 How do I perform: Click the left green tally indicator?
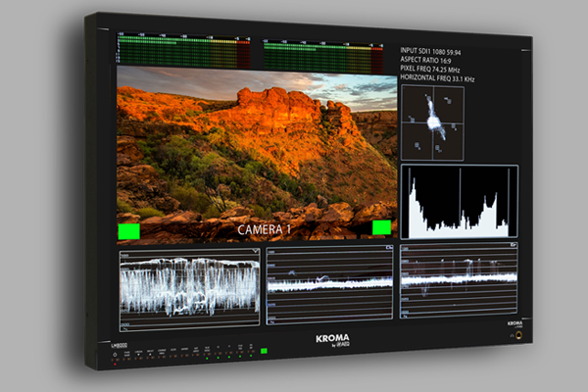128,231
